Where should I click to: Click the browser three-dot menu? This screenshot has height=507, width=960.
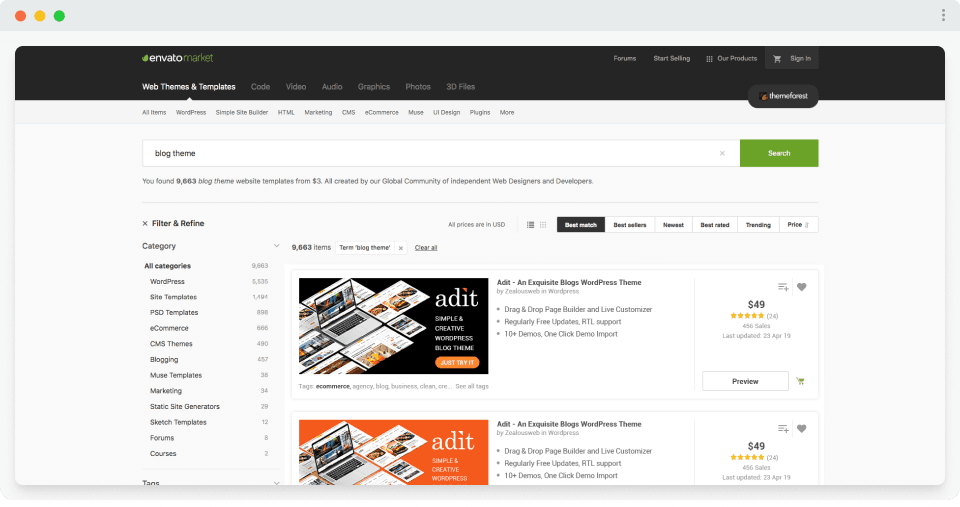tap(943, 15)
